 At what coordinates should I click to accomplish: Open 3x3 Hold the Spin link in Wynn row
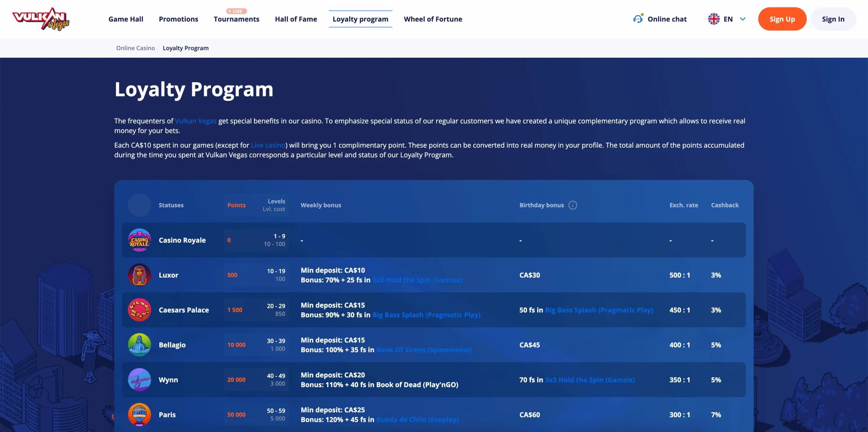[x=590, y=380]
